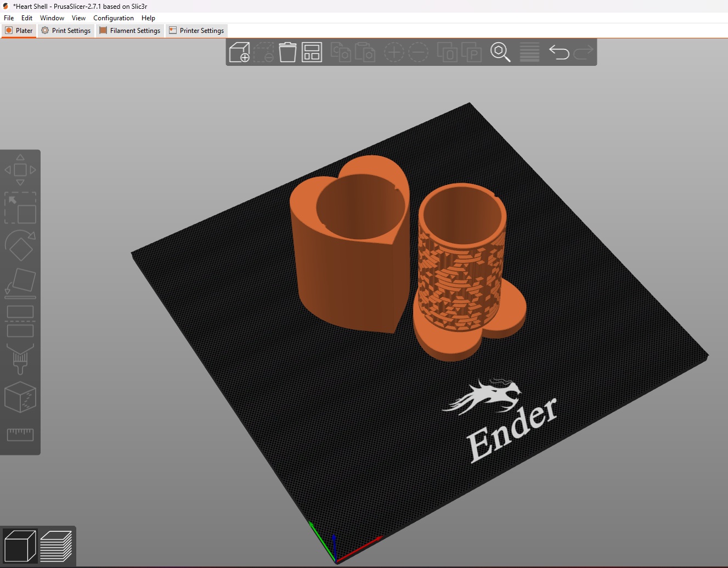
Task: Activate the Scale gizmo
Action: click(x=20, y=208)
